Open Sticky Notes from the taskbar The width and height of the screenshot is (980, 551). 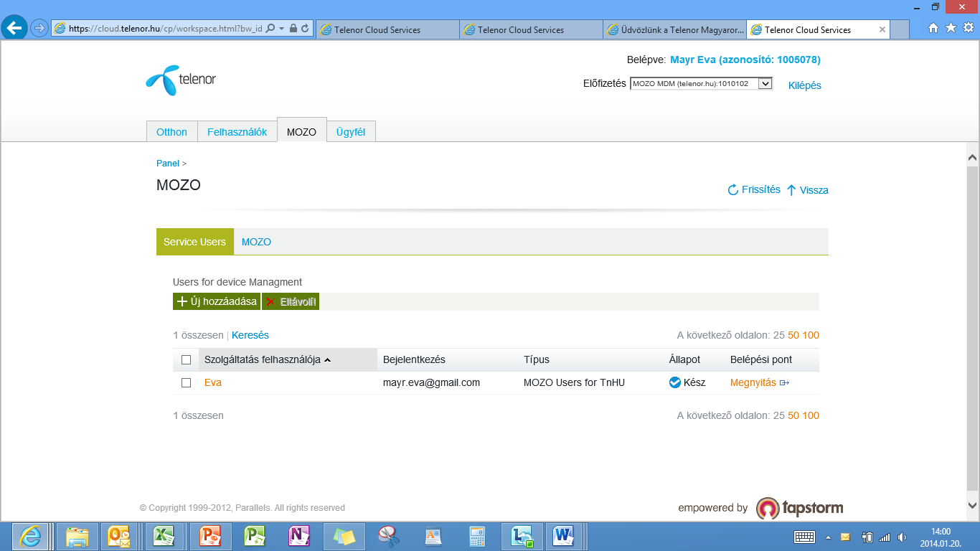343,536
